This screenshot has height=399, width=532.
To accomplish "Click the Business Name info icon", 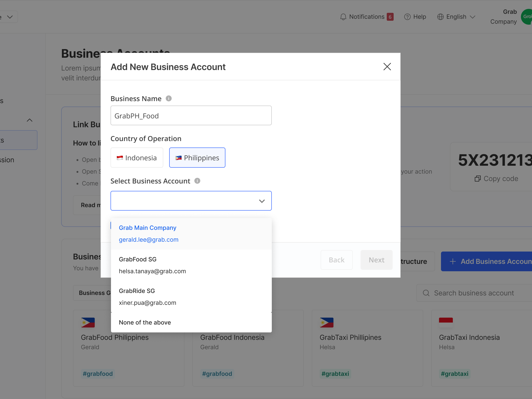I will click(169, 98).
